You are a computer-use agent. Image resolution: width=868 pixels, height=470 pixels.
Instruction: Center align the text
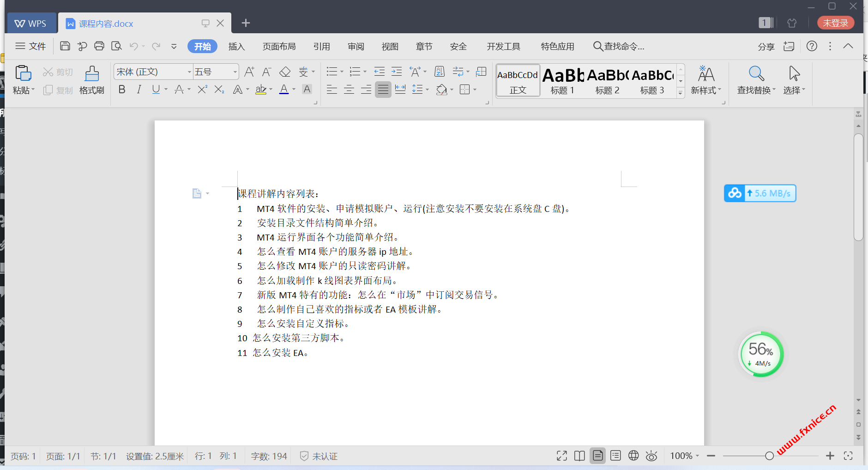pos(349,90)
